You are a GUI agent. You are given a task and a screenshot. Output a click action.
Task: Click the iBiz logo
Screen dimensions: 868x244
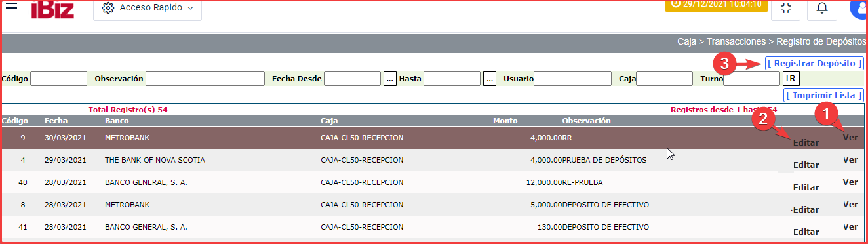52,9
